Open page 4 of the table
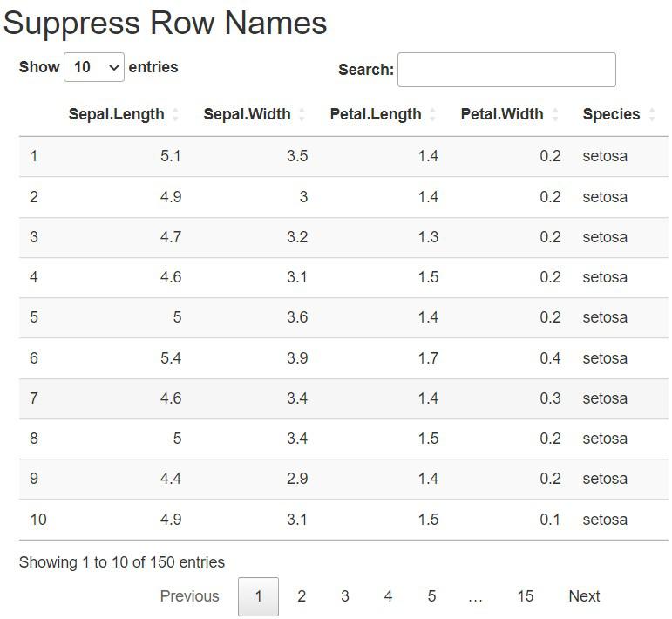The height and width of the screenshot is (619, 672). point(388,596)
